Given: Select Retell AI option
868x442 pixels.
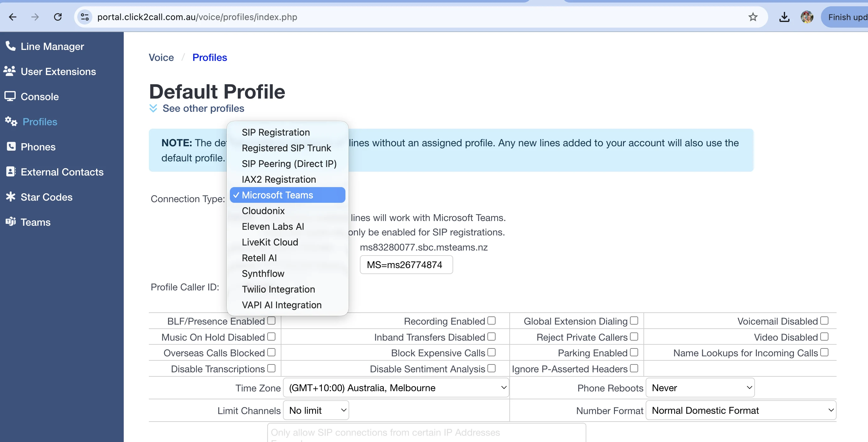Looking at the screenshot, I should coord(287,258).
